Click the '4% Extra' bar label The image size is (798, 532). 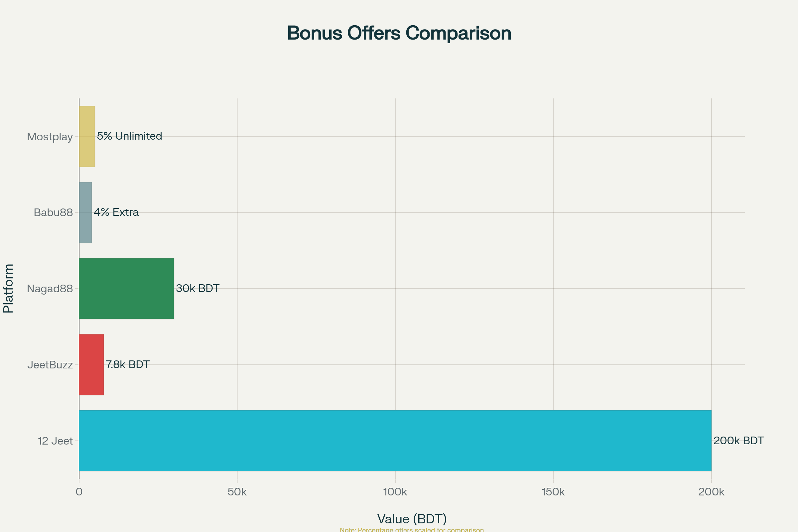[x=116, y=212]
